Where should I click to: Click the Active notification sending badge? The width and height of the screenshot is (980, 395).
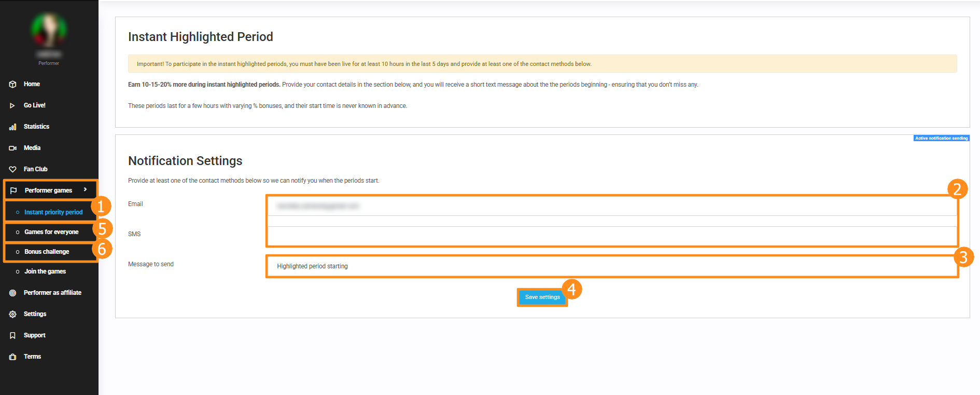(941, 138)
